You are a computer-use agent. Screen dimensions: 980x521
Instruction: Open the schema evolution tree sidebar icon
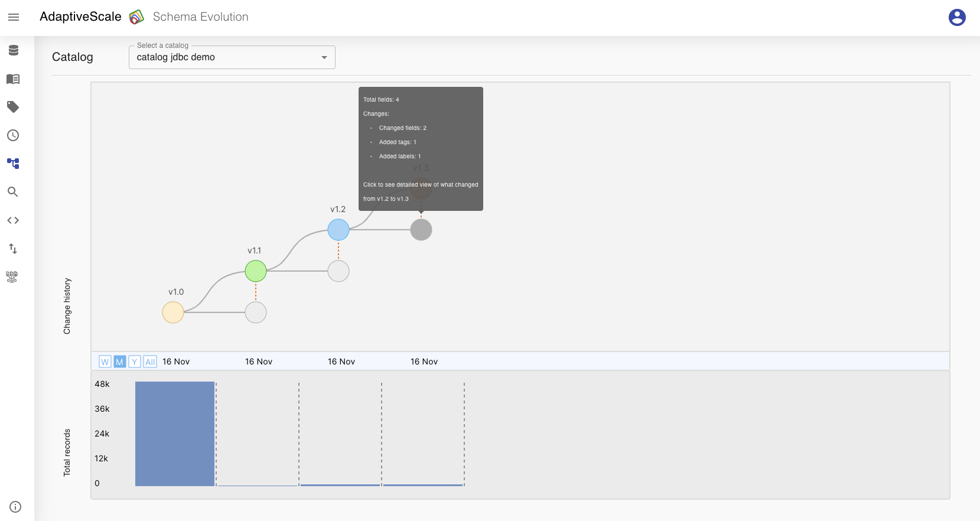pos(13,164)
